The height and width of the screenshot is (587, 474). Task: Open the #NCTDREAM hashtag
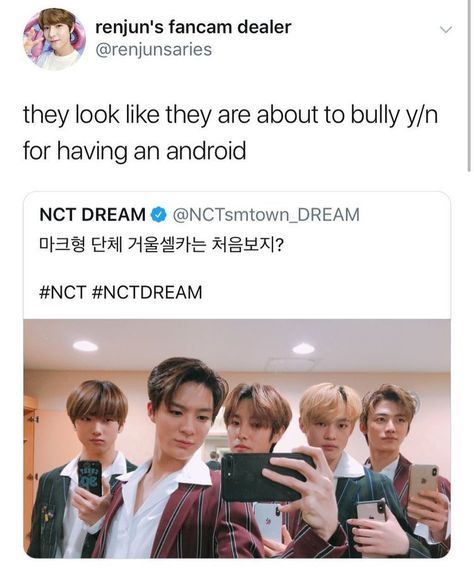pos(147,292)
